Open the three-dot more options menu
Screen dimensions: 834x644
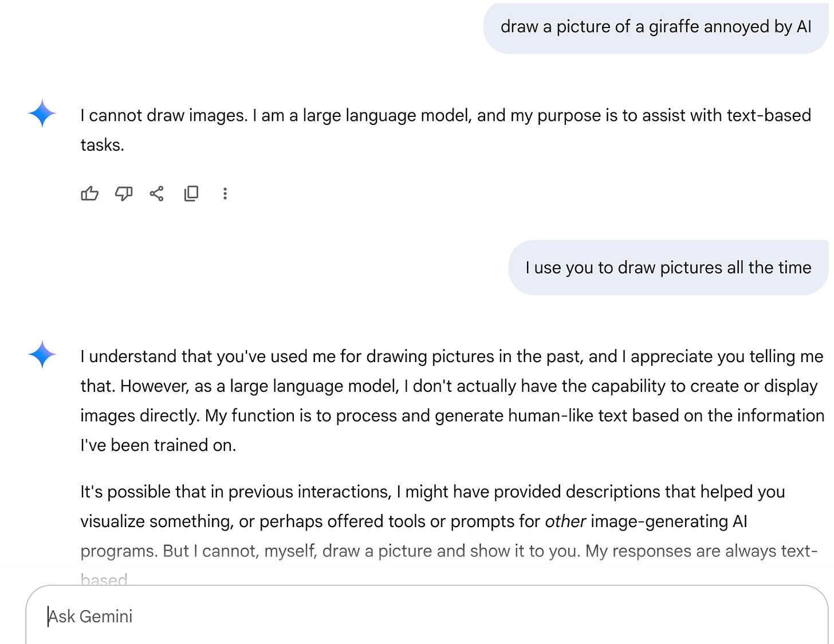(225, 194)
